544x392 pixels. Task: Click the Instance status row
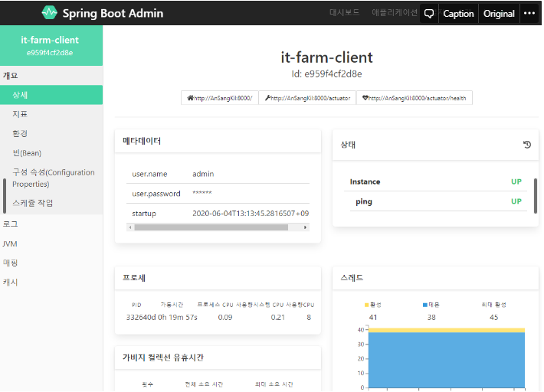(x=435, y=181)
